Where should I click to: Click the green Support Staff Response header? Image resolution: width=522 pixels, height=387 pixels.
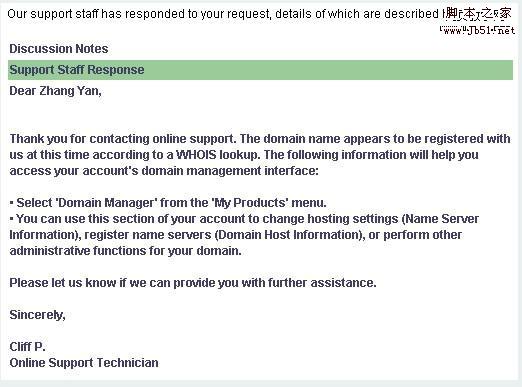tap(260, 70)
